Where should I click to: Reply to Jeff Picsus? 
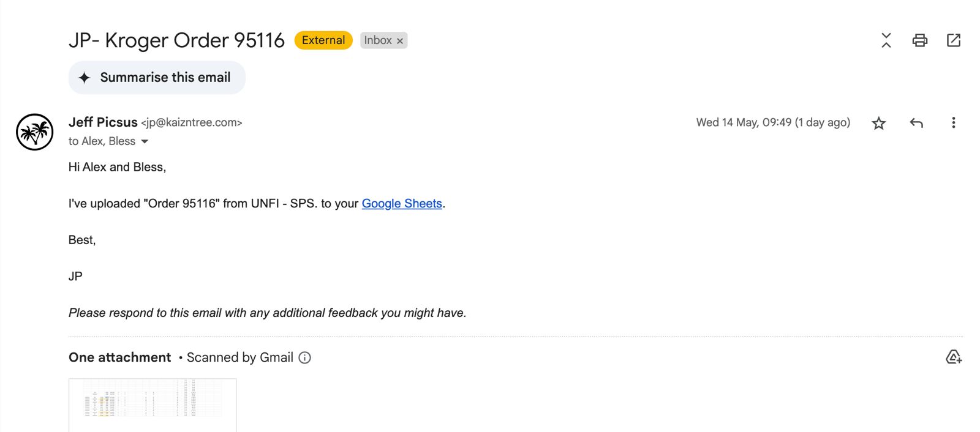point(916,123)
